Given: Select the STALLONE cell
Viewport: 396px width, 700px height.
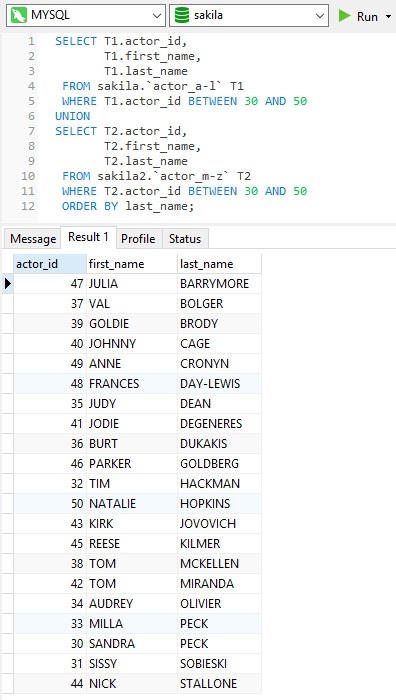Looking at the screenshot, I should click(219, 683).
